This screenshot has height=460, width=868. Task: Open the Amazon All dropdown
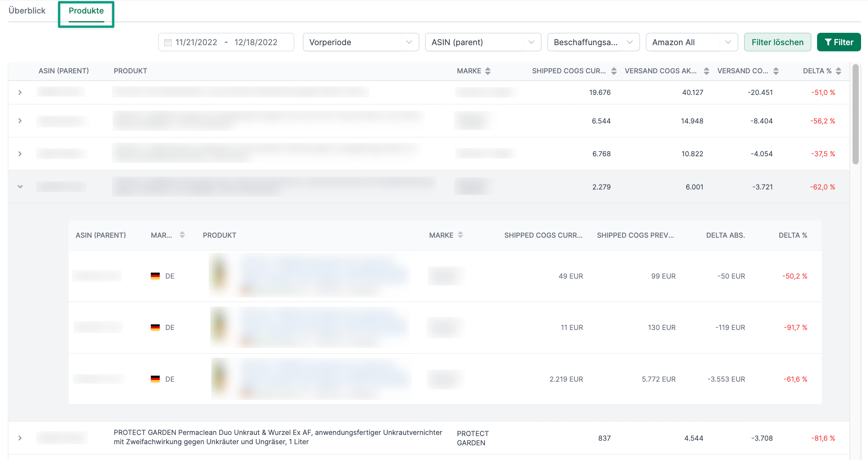(x=692, y=42)
